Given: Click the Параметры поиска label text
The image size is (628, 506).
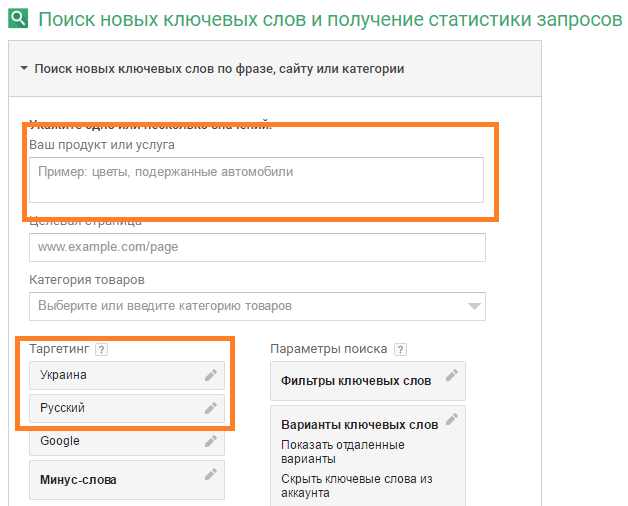Looking at the screenshot, I should click(329, 349).
